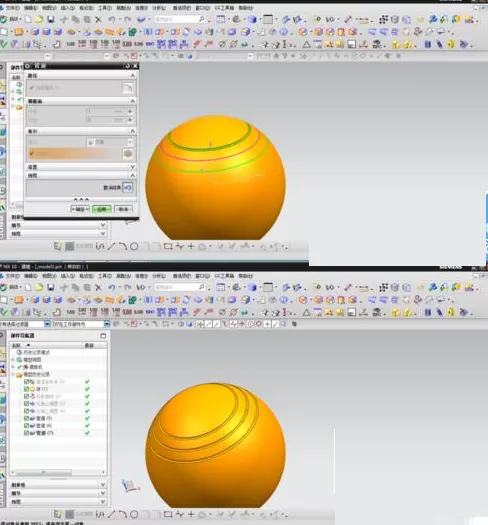Open the 首选项(P) menu in the lower window
The width and height of the screenshot is (488, 525).
182,276
